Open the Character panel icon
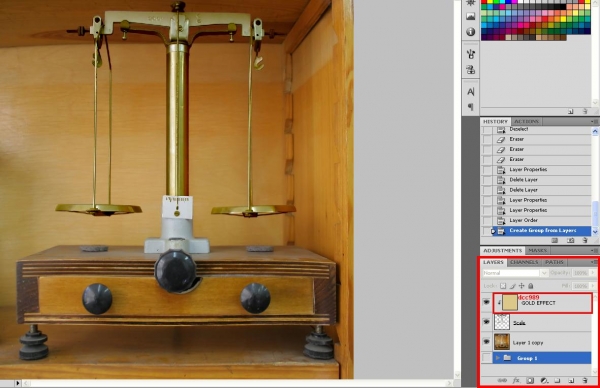Viewport: 600px width, 388px height. pos(471,91)
